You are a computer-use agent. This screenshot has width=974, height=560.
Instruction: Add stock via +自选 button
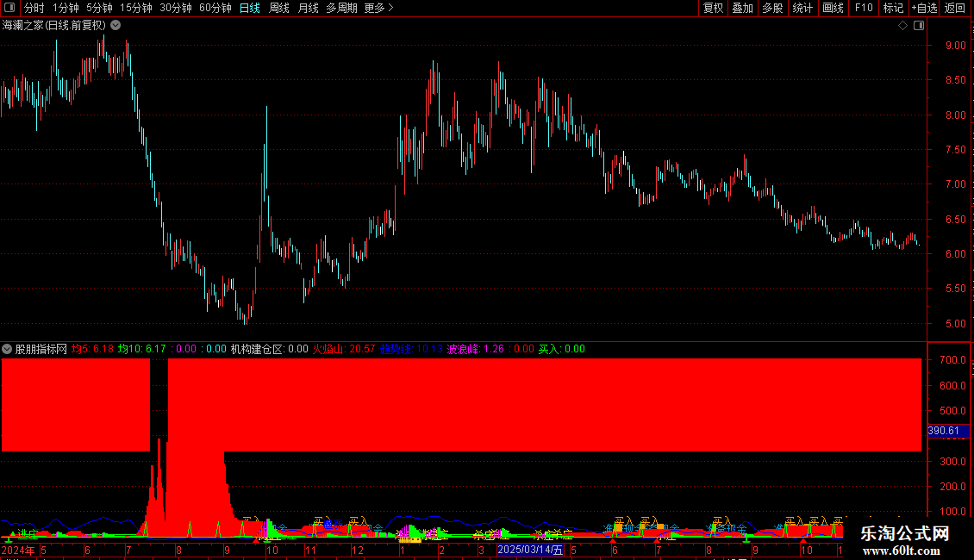tap(924, 8)
